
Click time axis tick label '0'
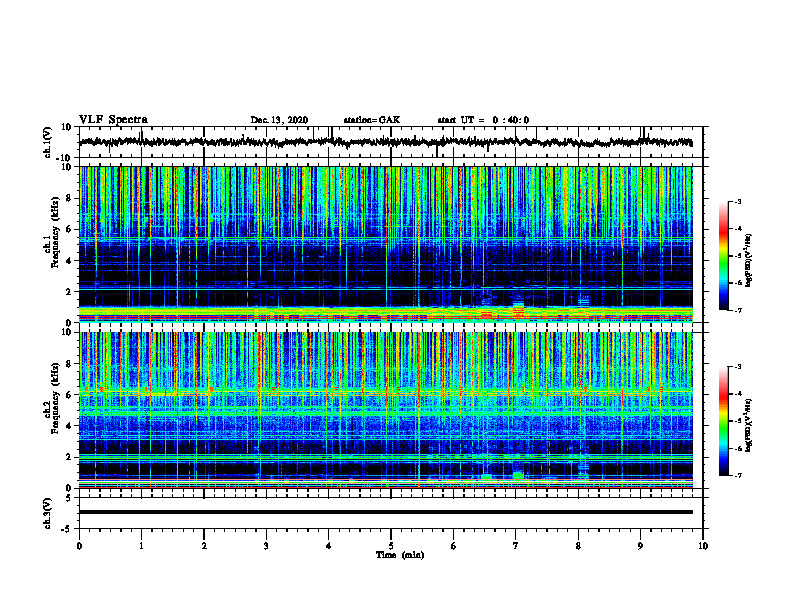click(x=79, y=546)
